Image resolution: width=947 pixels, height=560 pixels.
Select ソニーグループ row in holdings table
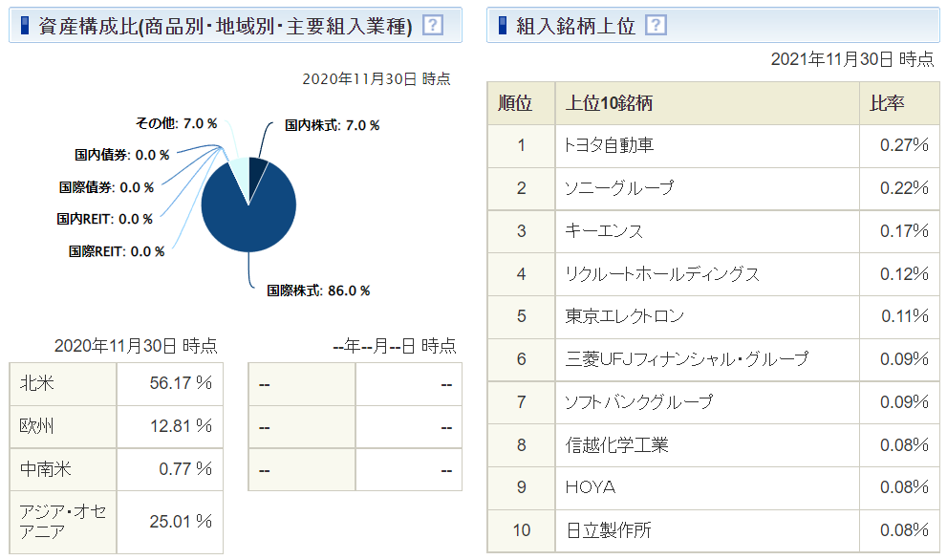[x=619, y=188]
